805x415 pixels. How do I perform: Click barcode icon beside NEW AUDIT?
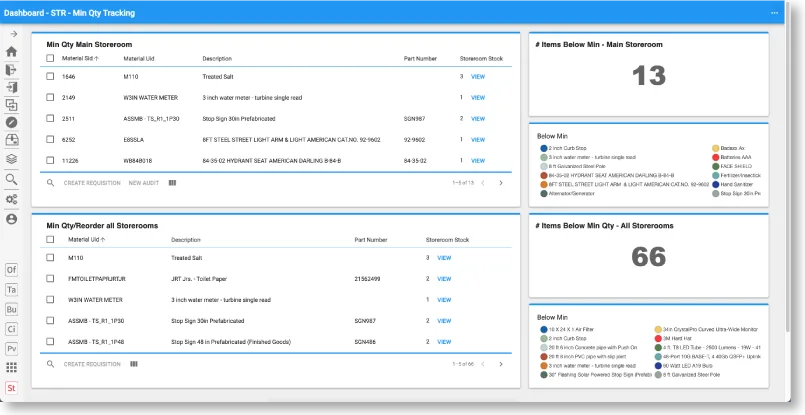click(172, 183)
